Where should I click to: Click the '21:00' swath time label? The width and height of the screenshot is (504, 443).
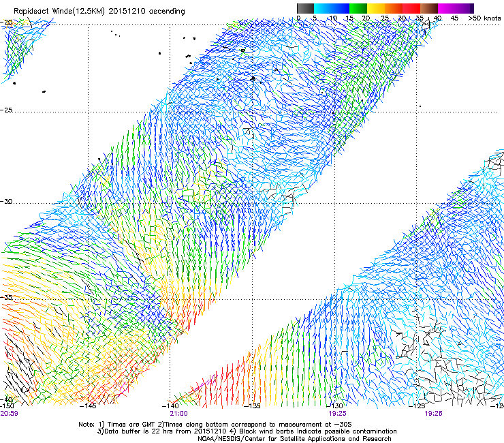pyautogui.click(x=178, y=414)
